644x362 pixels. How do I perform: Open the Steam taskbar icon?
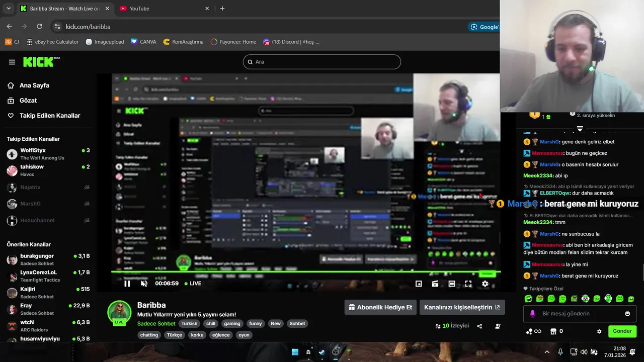coord(321,352)
